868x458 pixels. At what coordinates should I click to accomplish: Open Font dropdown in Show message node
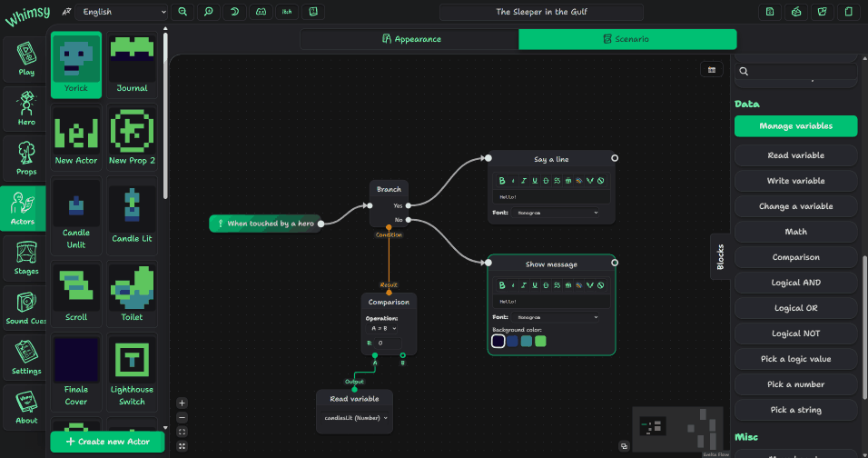point(555,317)
